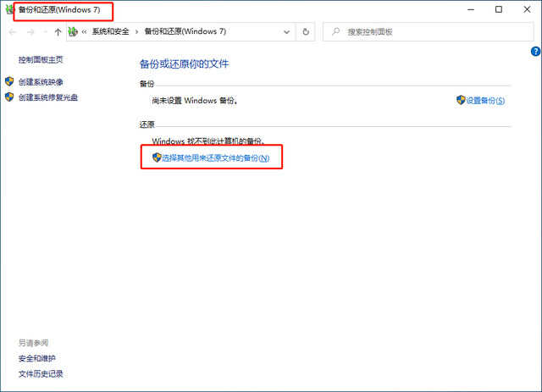Expand the address bar history dropdown

[x=286, y=32]
